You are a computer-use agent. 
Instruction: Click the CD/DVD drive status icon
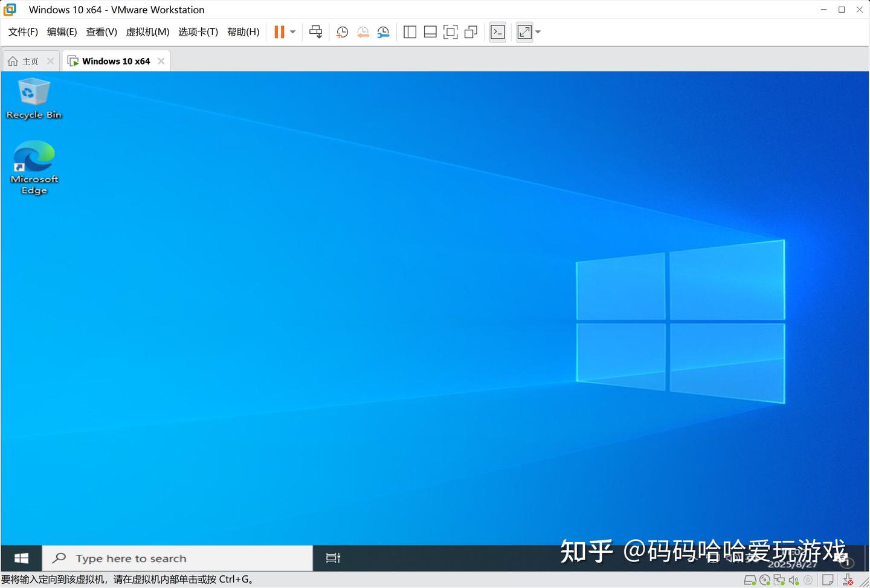click(765, 580)
